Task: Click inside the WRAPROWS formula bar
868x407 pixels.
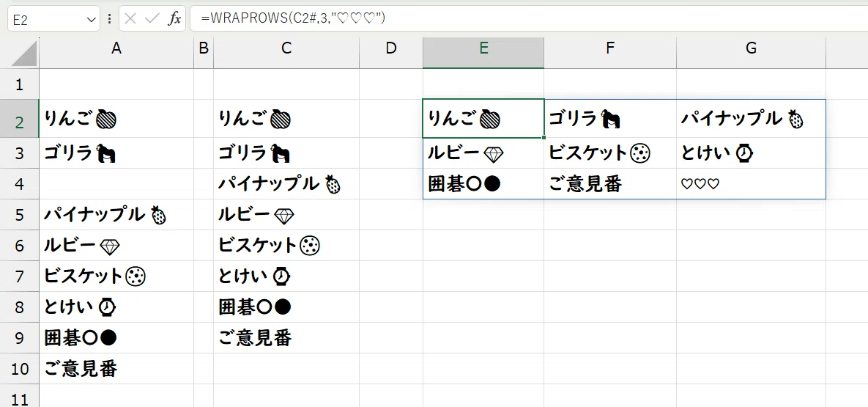Action: [x=529, y=18]
